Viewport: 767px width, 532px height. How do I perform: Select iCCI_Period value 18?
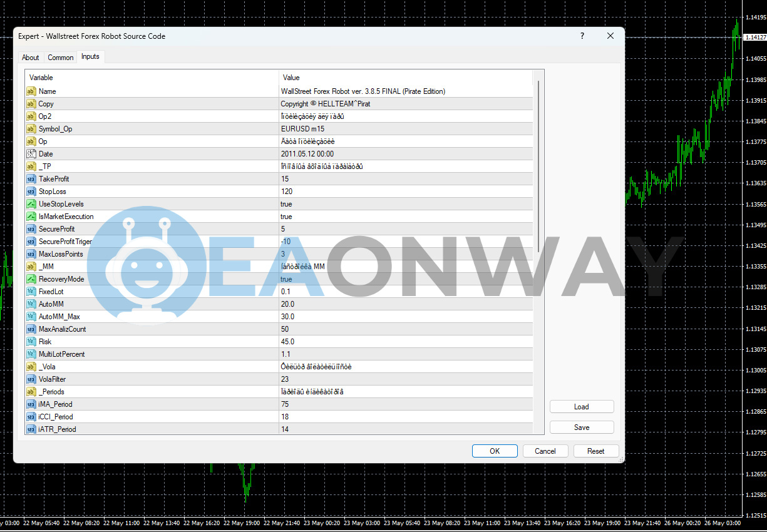286,417
